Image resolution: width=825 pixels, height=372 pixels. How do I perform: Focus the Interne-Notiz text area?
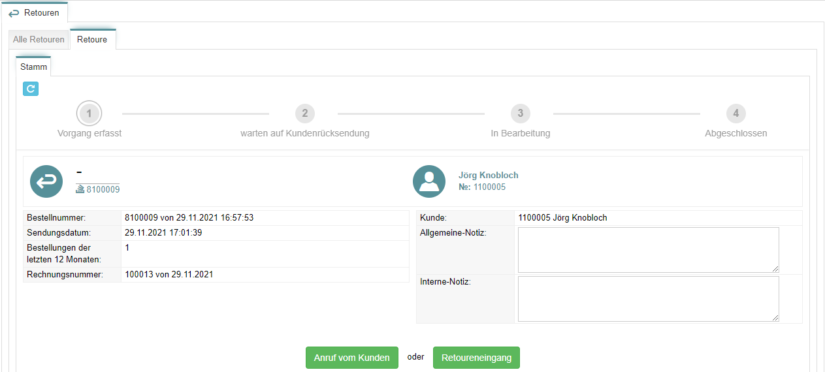648,299
